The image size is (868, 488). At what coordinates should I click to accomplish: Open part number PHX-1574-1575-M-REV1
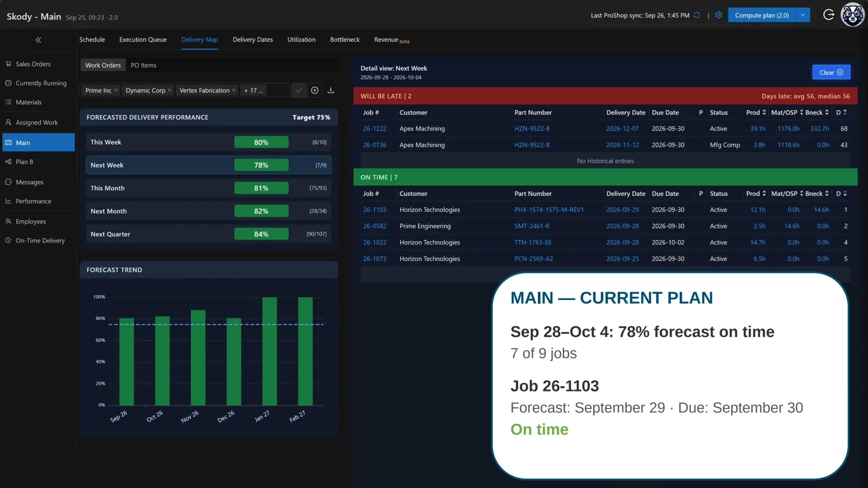pyautogui.click(x=549, y=210)
